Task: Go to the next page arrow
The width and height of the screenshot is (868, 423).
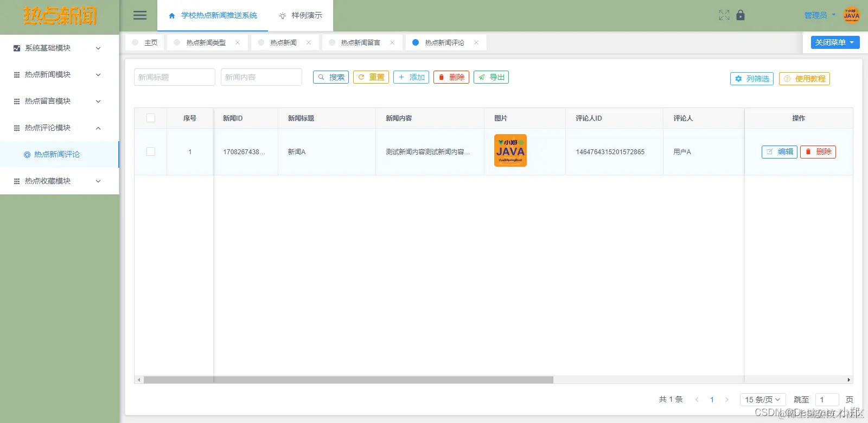Action: click(727, 400)
